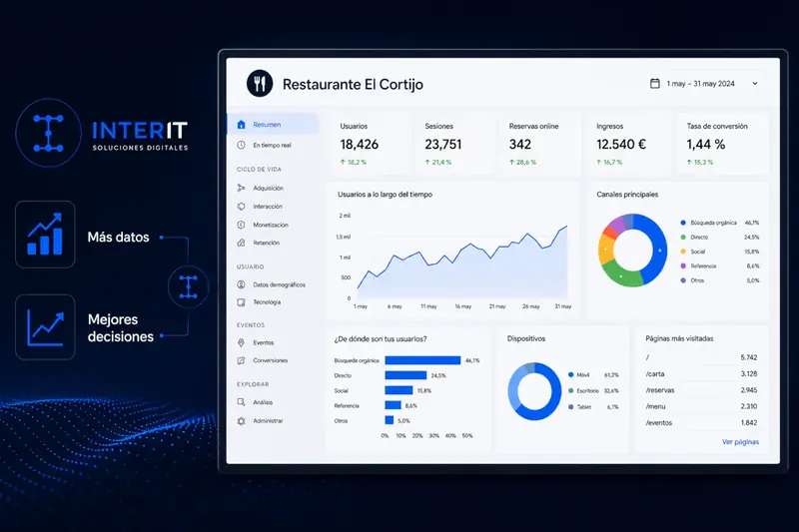Click the Tablet legend dot

pyautogui.click(x=570, y=407)
